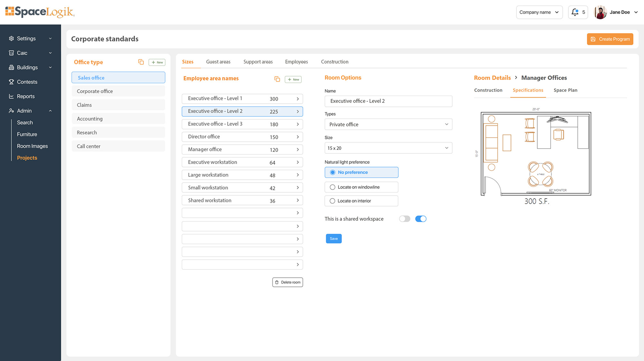This screenshot has height=361, width=644.
Task: Click Jane Doe's avatar picture
Action: coord(600,12)
